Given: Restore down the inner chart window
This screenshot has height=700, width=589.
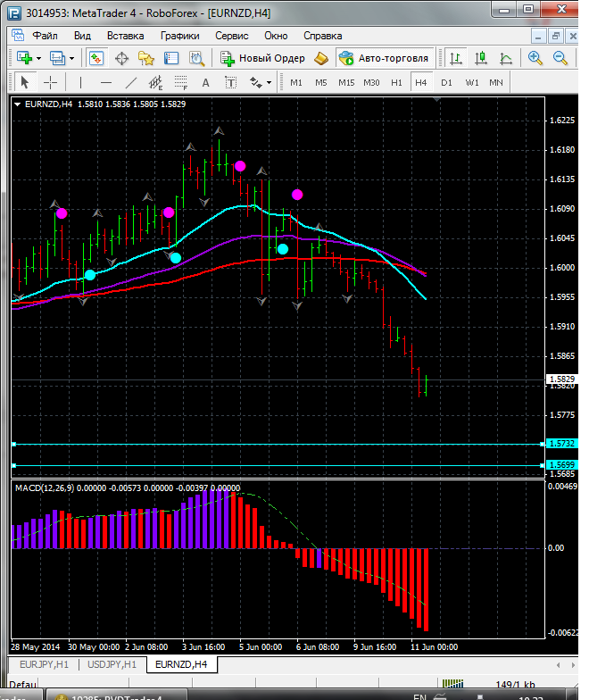Looking at the screenshot, I should point(556,36).
